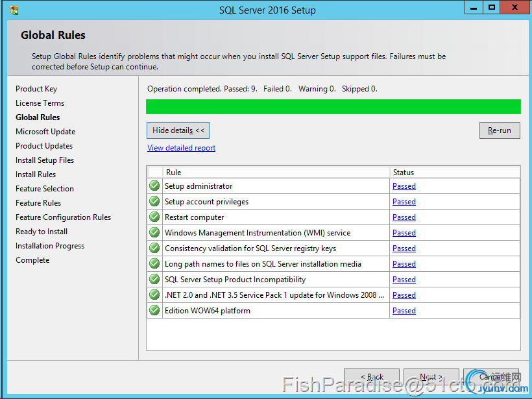Click the check icon for Edition WOW64 platform
The width and height of the screenshot is (532, 399).
(x=154, y=311)
